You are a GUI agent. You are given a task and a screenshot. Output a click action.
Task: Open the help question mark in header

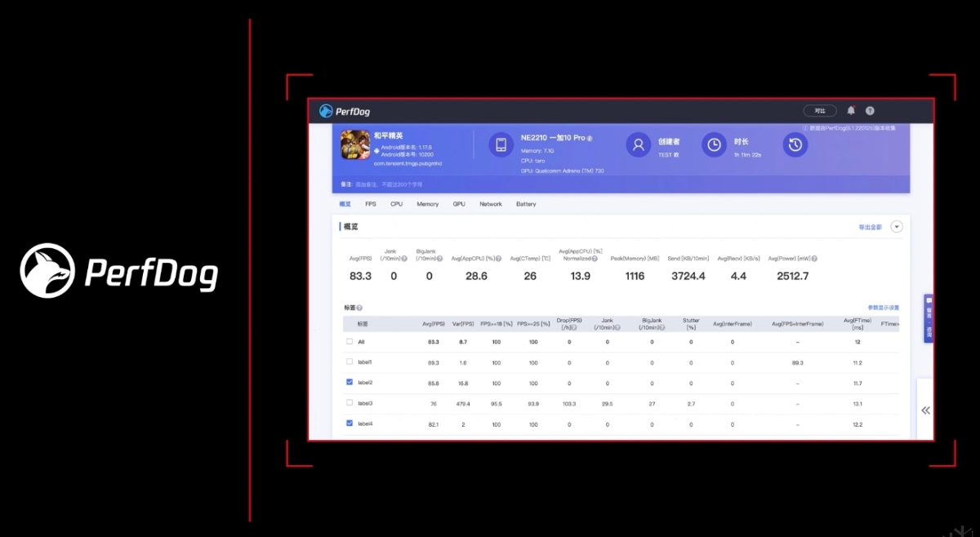pos(870,110)
